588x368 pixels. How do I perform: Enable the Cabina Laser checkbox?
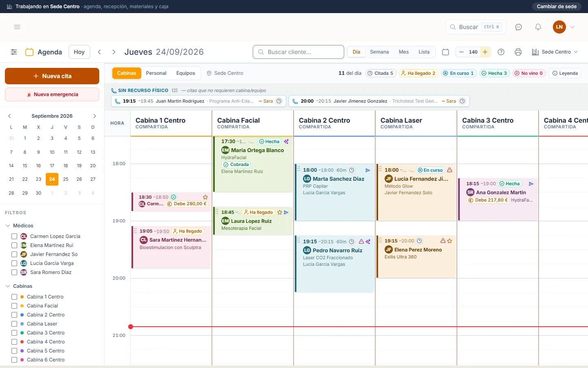[x=14, y=324]
